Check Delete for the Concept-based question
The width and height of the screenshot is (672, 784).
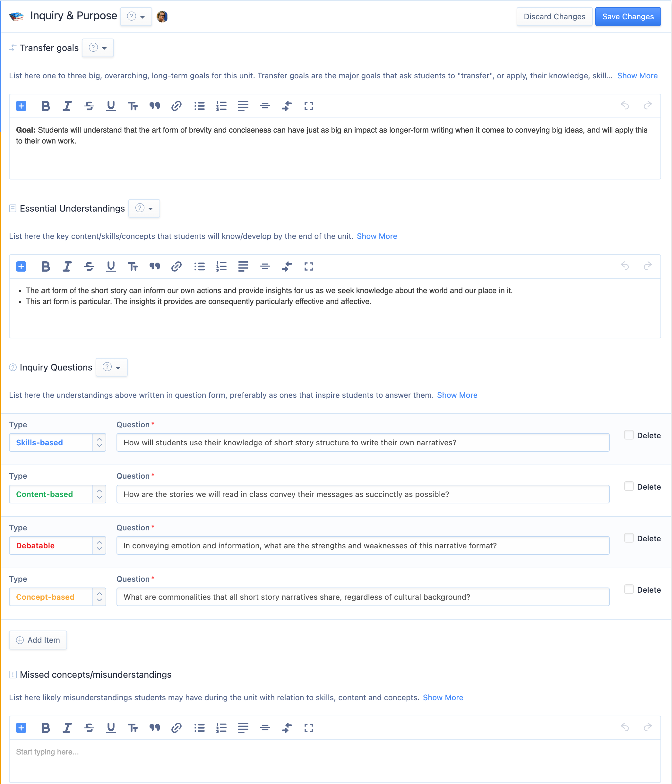tap(628, 589)
